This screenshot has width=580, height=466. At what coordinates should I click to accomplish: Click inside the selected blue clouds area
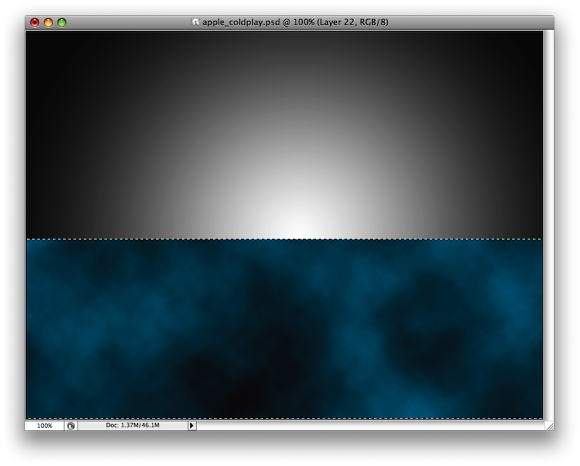(x=284, y=329)
